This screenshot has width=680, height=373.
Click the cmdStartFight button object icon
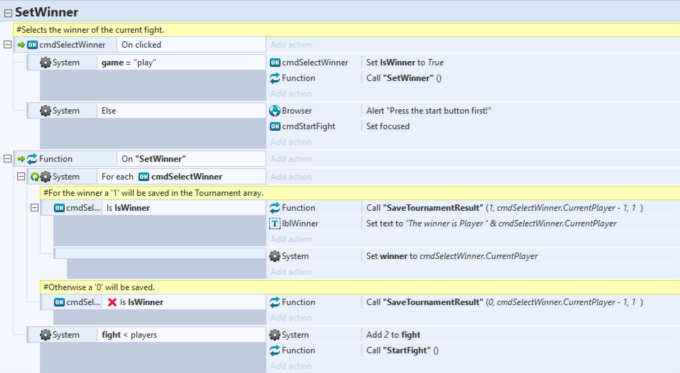[x=275, y=126]
